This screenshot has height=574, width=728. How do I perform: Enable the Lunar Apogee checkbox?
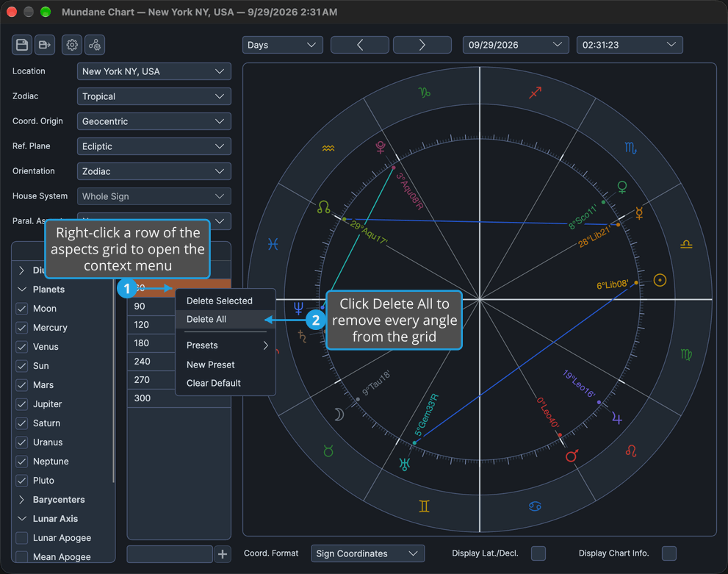pyautogui.click(x=22, y=538)
